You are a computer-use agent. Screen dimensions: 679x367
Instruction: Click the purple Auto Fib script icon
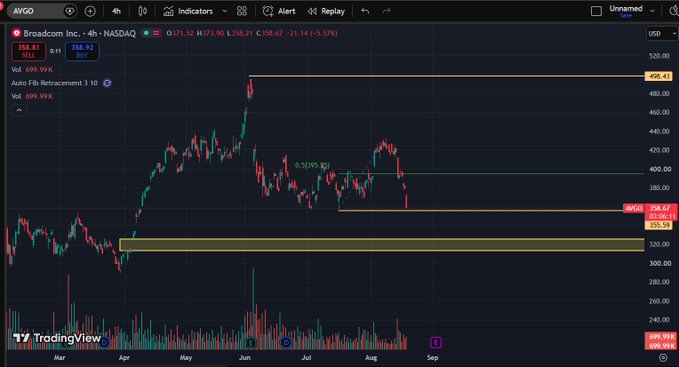(107, 83)
